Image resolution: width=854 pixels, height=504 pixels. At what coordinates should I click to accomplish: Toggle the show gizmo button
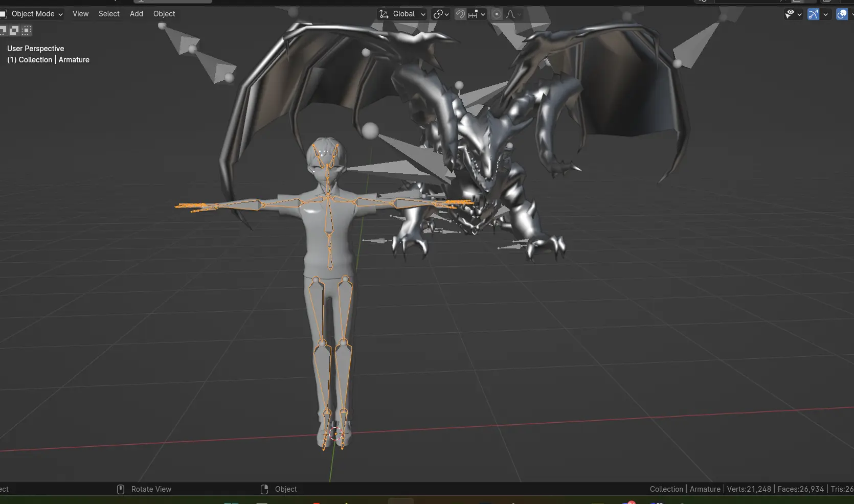click(813, 14)
